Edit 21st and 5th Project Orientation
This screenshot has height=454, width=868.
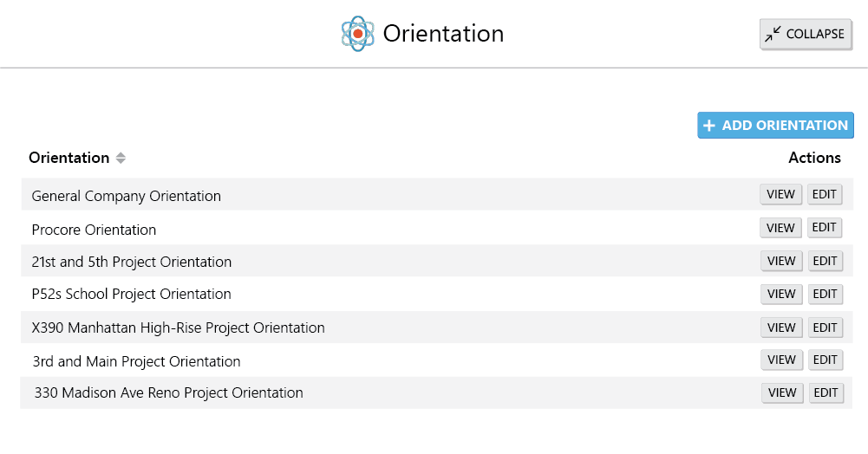tap(825, 261)
